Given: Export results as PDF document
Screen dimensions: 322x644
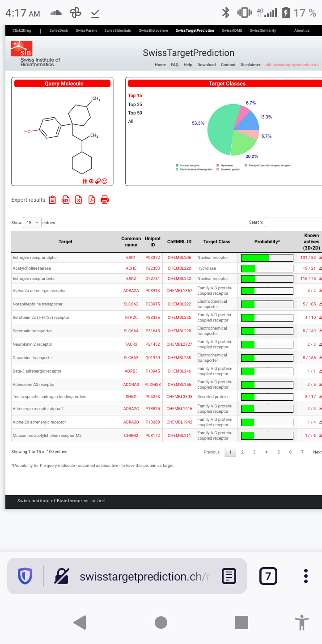Looking at the screenshot, I should [x=92, y=200].
